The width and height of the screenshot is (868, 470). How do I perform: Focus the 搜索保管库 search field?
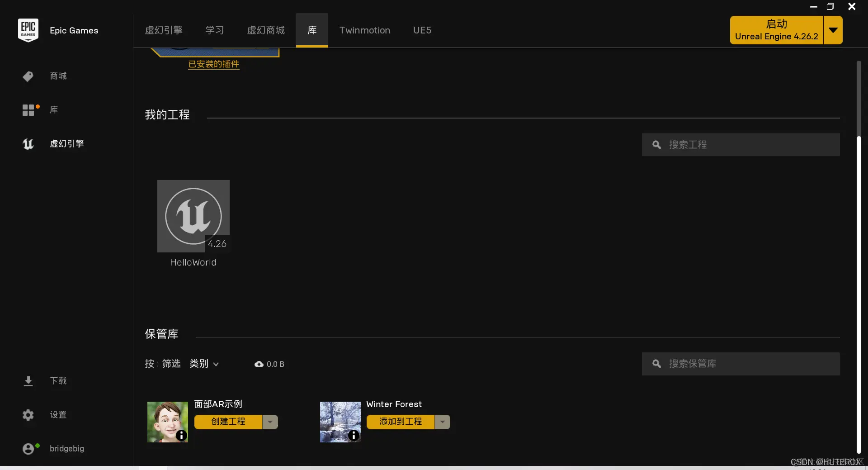click(741, 364)
